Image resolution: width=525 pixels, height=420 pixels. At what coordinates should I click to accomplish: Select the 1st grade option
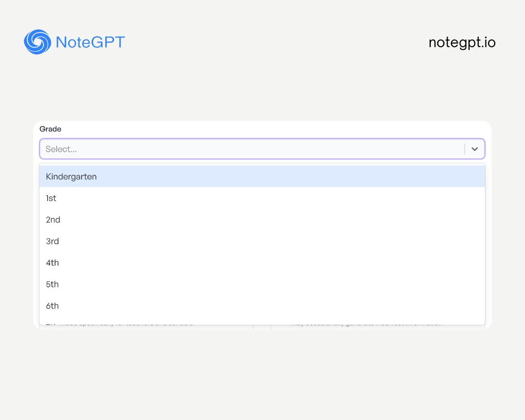point(51,198)
